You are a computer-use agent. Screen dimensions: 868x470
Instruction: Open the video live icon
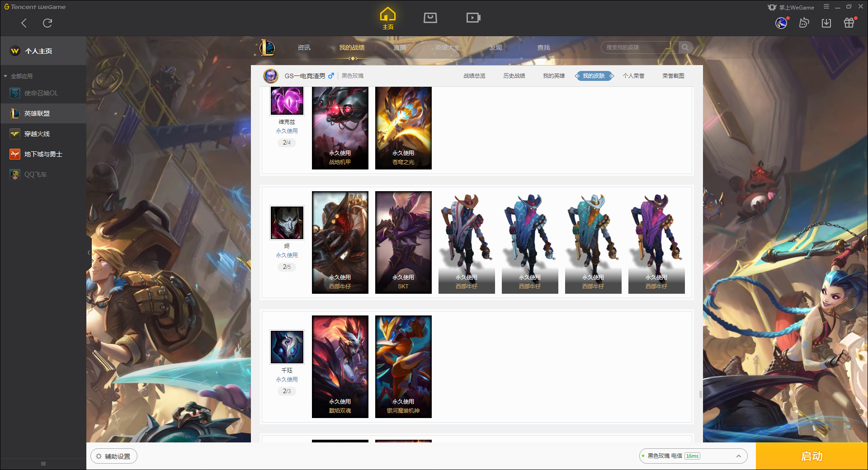473,18
